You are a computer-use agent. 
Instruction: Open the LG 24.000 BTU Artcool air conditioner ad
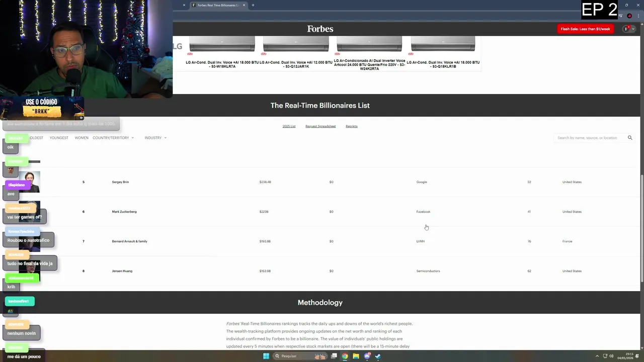coord(369,53)
